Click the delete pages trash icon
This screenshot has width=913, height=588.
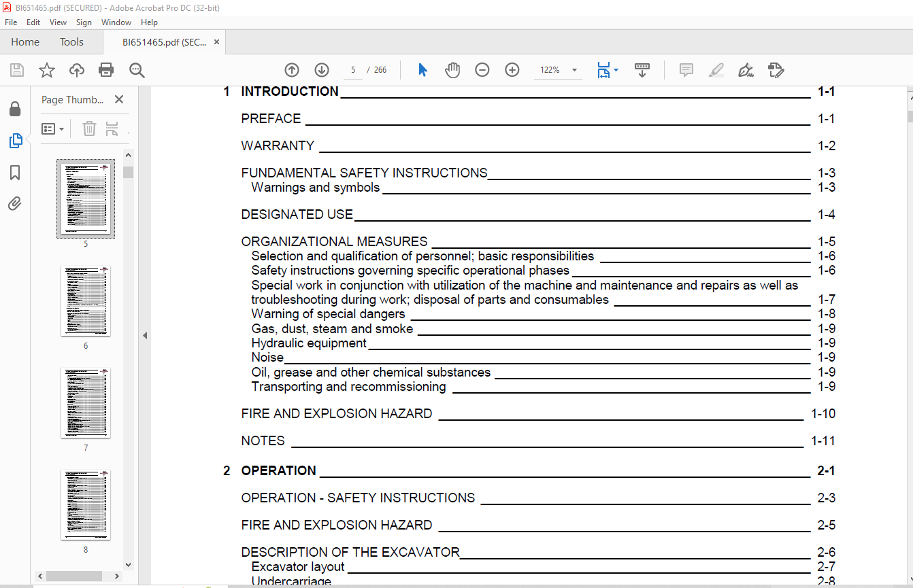(89, 128)
